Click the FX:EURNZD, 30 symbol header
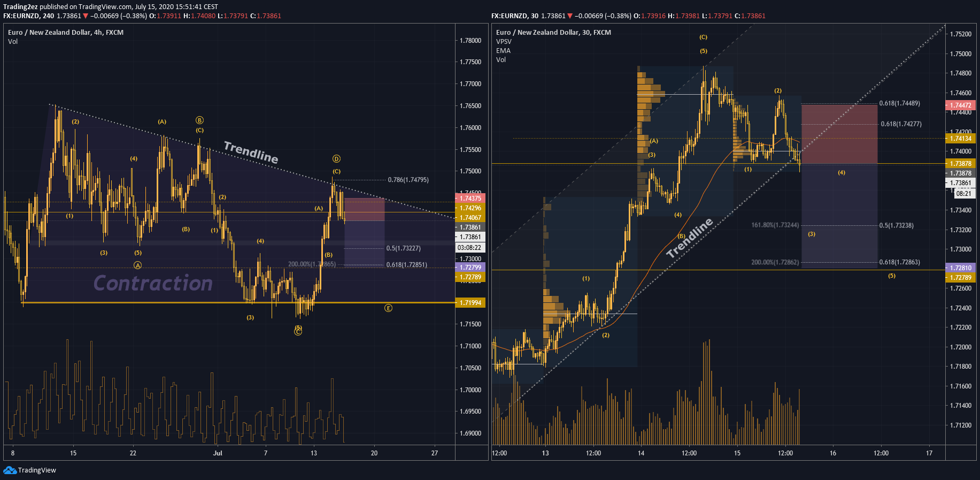980x480 pixels. tap(515, 16)
